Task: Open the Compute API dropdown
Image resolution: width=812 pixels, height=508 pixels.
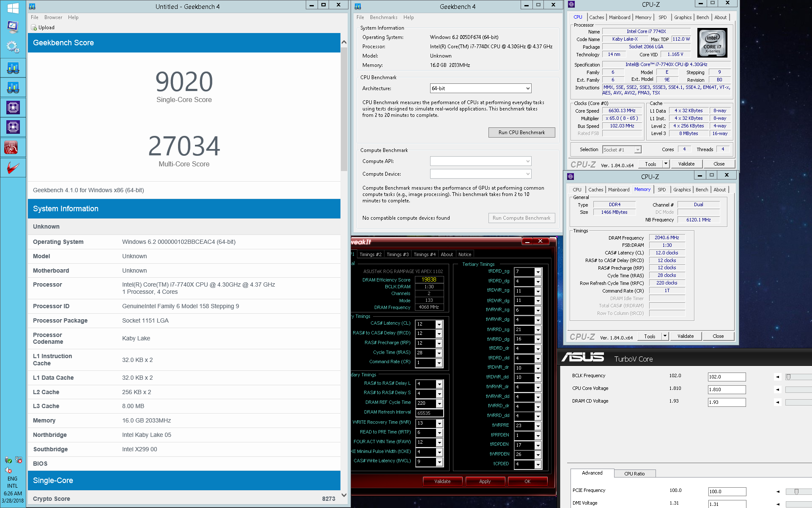Action: [x=480, y=161]
